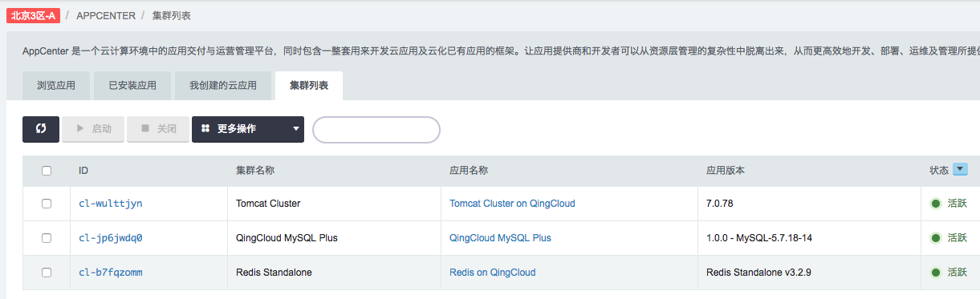Click the 关闭 stop button
Image resolution: width=980 pixels, height=299 pixels.
[x=158, y=129]
